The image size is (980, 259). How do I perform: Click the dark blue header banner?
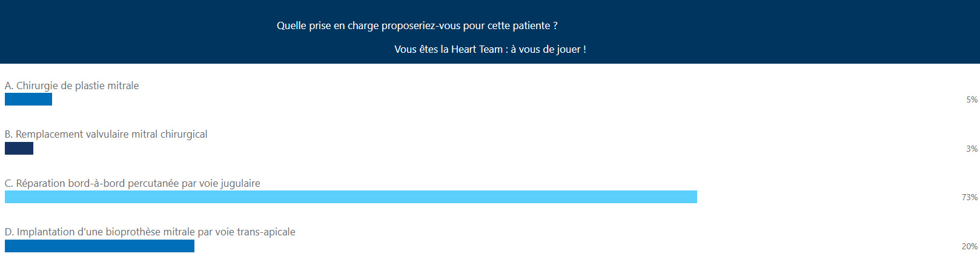(x=490, y=32)
